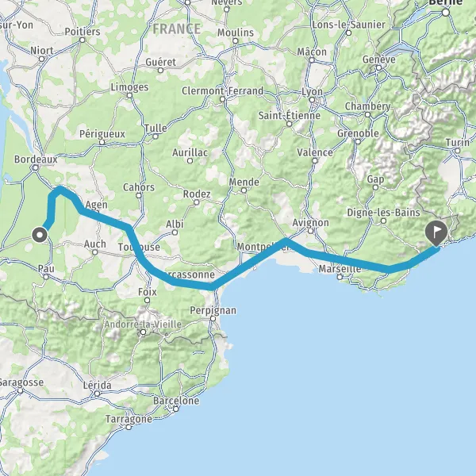Click the Andorre-la-Vieille marker
Image resolution: width=476 pixels, height=476 pixels.
click(143, 332)
